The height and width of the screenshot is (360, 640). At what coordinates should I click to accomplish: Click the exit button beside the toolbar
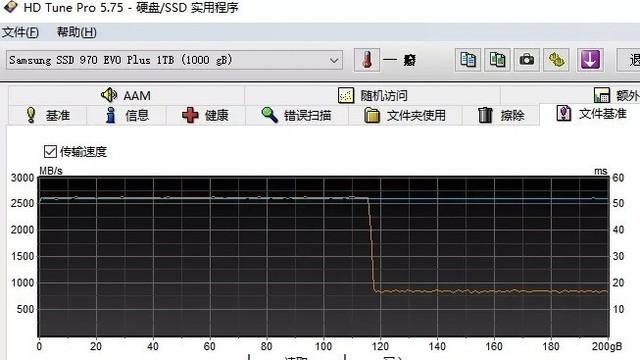click(x=629, y=60)
